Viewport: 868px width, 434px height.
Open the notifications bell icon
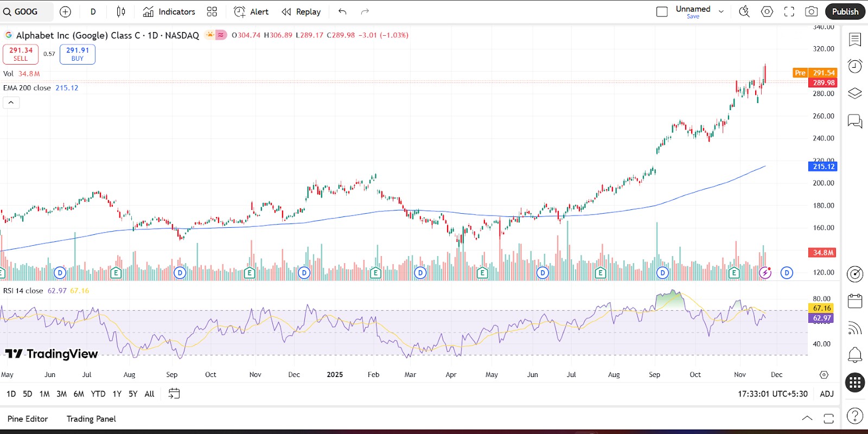(x=855, y=355)
